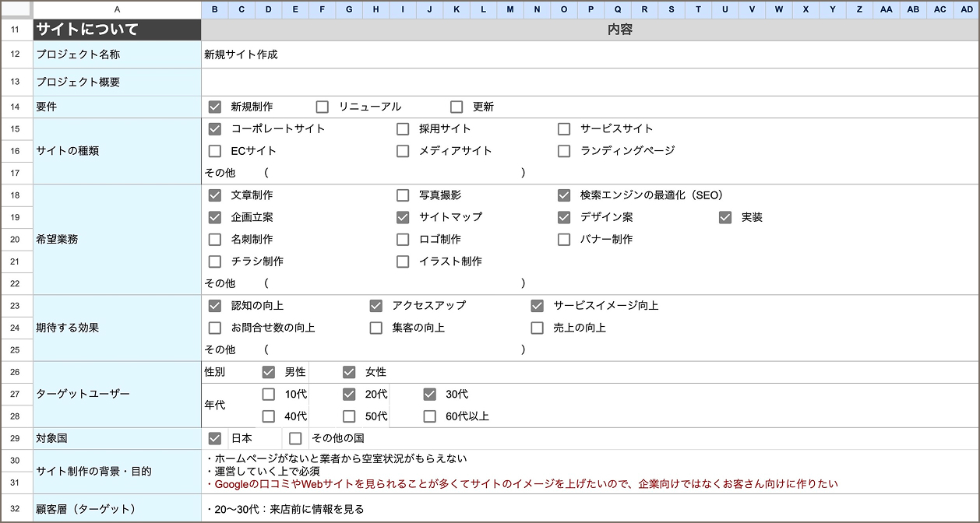Uncheck the 女性 gender checkbox
The height and width of the screenshot is (523, 980).
point(349,372)
